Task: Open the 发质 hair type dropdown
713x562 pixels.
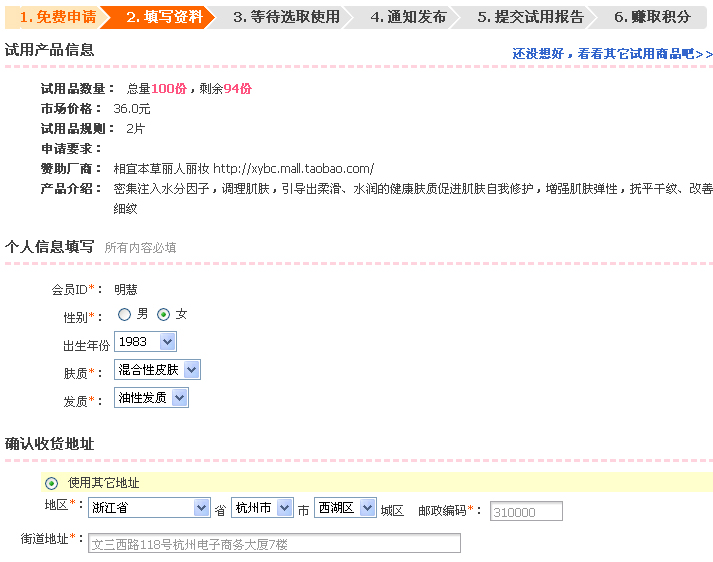Action: click(x=151, y=398)
